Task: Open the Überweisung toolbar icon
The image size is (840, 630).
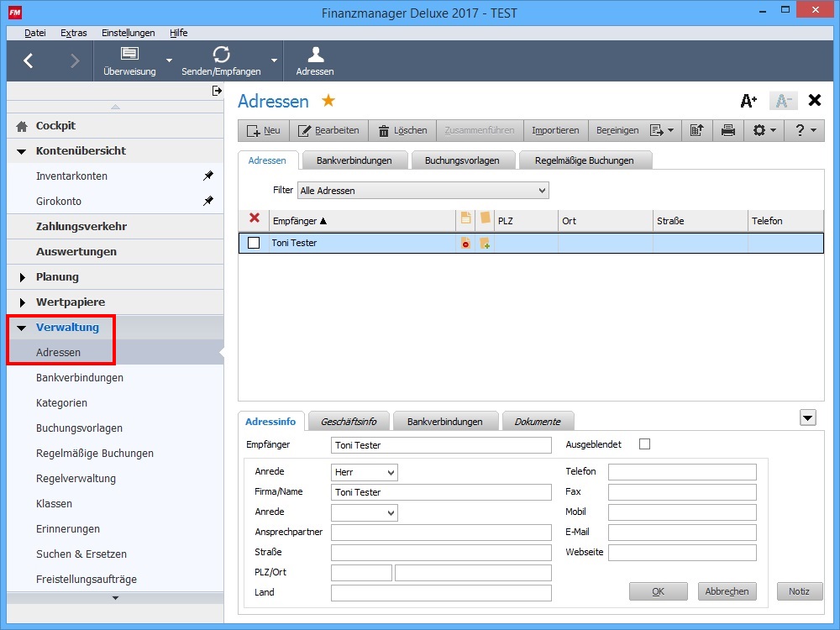Action: 129,54
